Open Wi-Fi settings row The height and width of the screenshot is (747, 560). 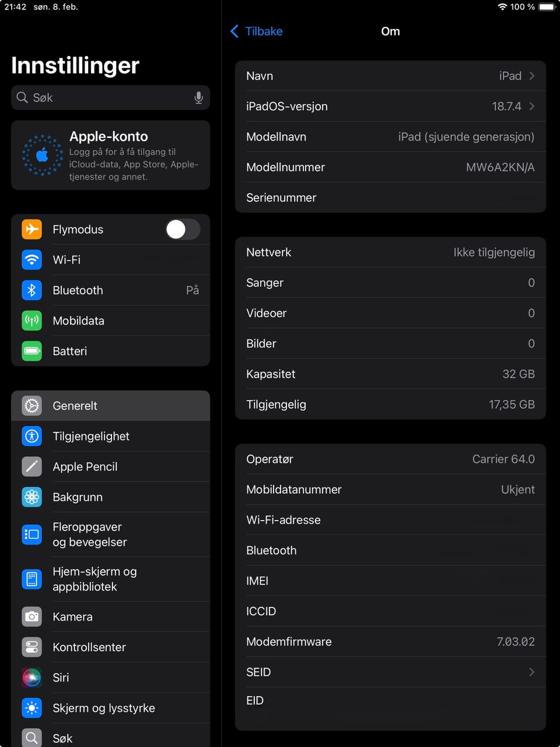[110, 260]
